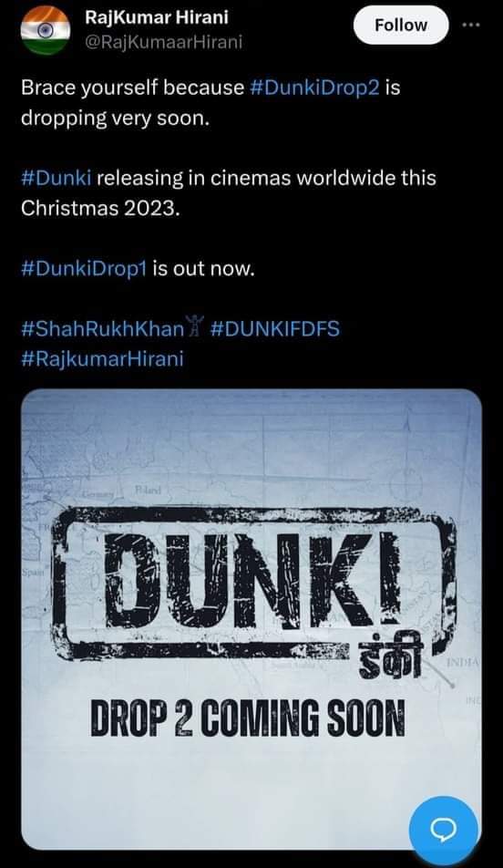Image resolution: width=503 pixels, height=868 pixels.
Task: Click the tweet text 'Brace yourself because'
Action: (133, 88)
